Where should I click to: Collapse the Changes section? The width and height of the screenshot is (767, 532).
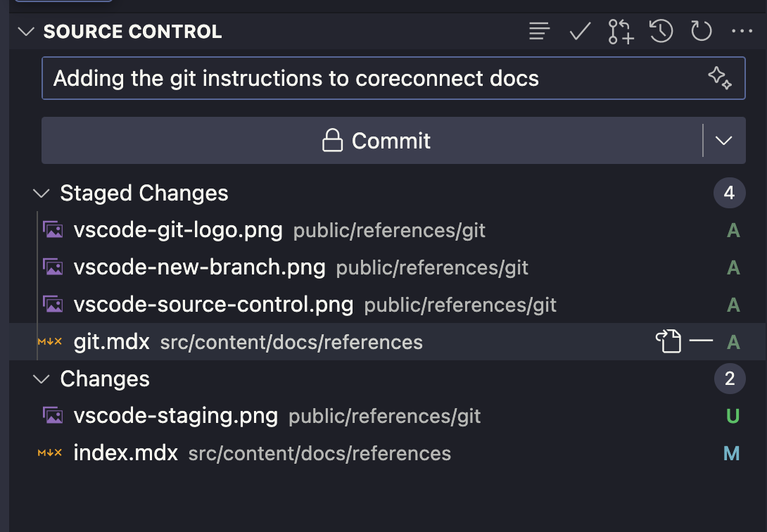pos(42,379)
